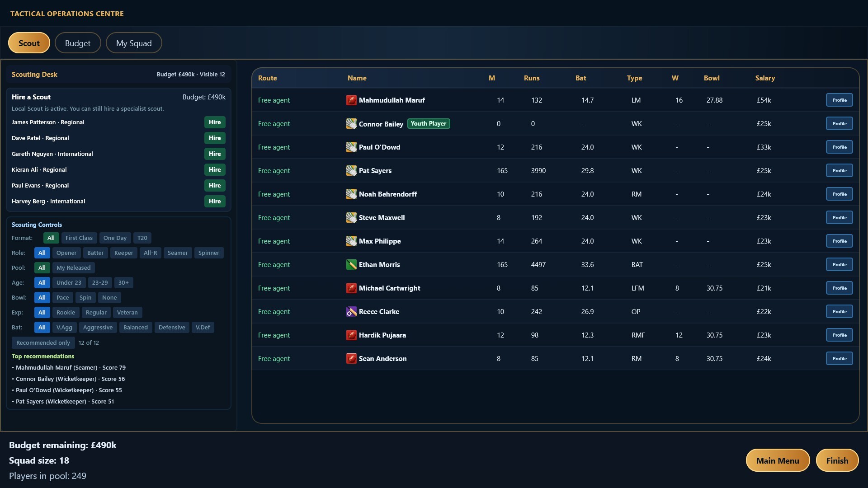Click the bat icon beside Ethan Morris
This screenshot has height=488, width=868.
(351, 265)
